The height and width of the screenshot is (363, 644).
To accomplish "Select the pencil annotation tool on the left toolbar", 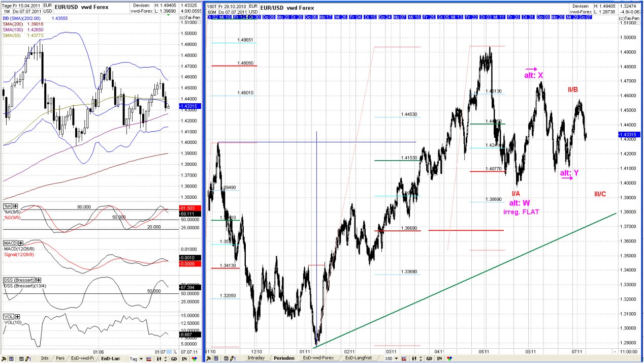I will click(27, 358).
